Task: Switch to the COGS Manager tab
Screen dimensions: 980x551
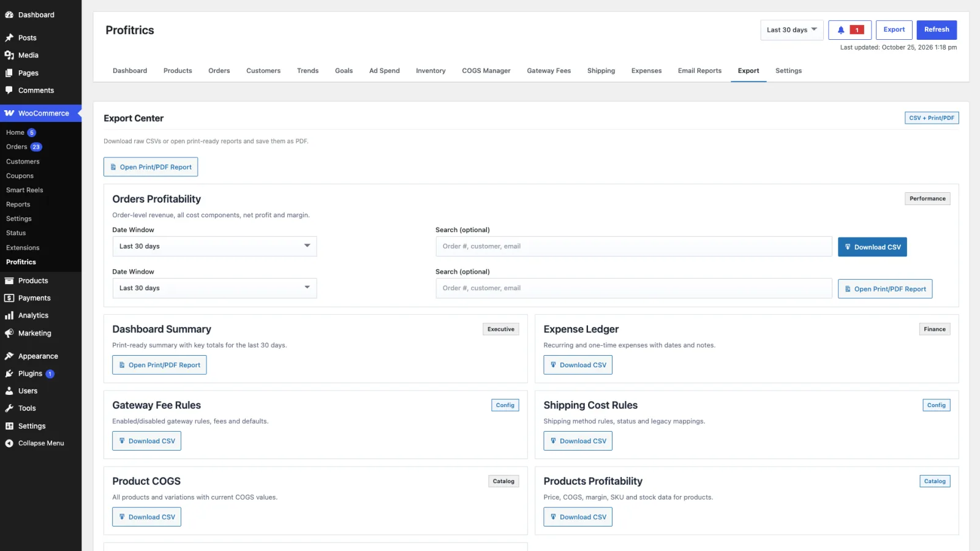Action: click(486, 71)
